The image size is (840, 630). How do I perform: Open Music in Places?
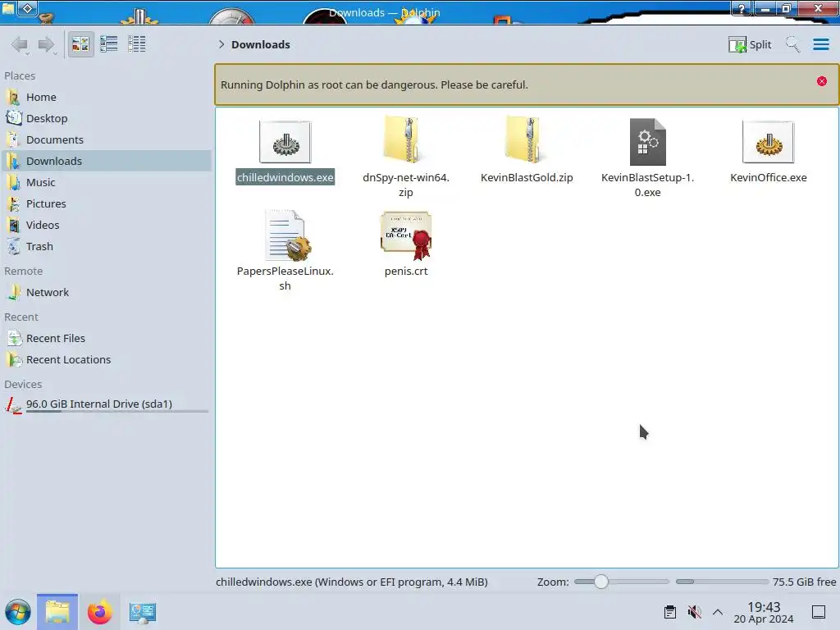coord(106,183)
